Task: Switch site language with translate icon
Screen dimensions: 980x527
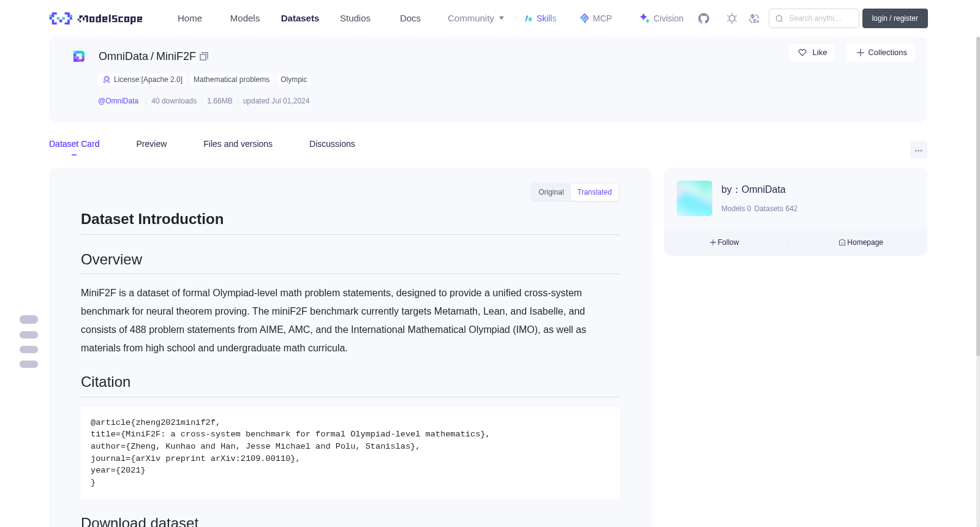Action: click(x=754, y=18)
